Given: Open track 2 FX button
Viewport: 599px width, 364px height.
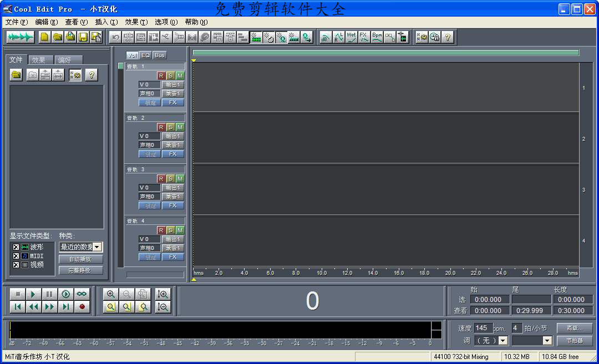Looking at the screenshot, I should [x=172, y=154].
